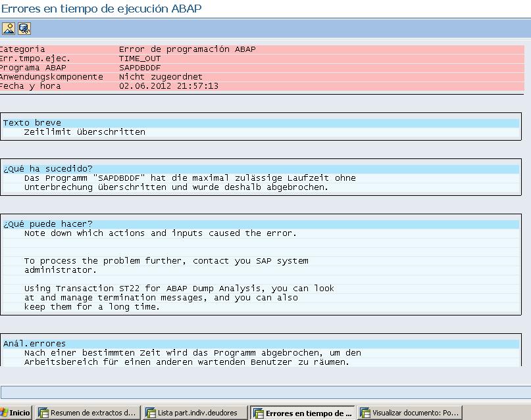Select the Texto breve section header
This screenshot has width=531, height=420.
(x=261, y=123)
